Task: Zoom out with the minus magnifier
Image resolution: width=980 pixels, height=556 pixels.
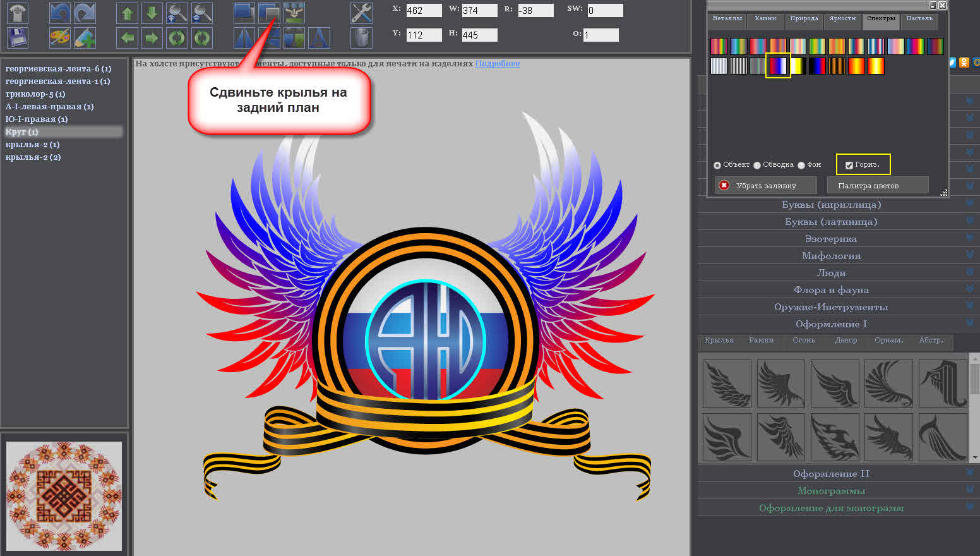Action: [202, 13]
